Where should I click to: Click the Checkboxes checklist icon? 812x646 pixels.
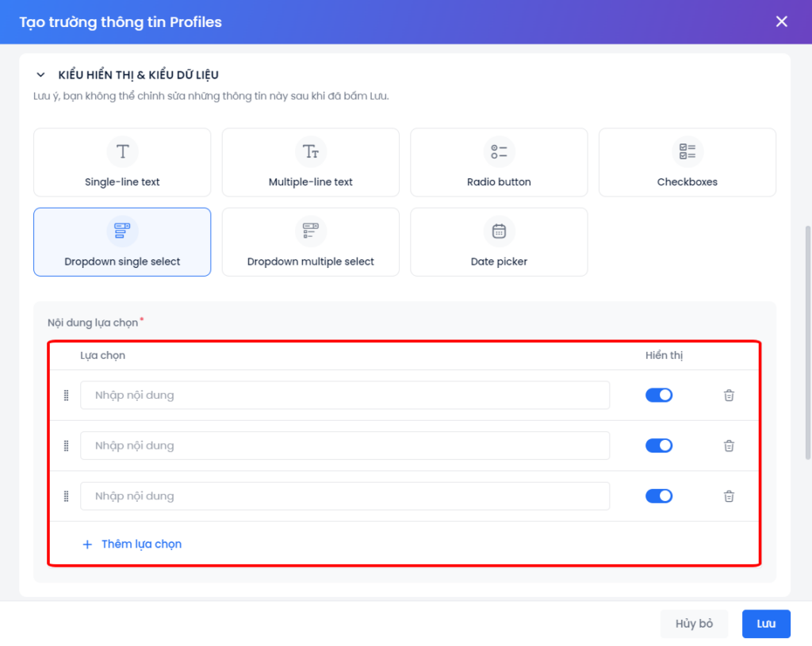coord(688,151)
